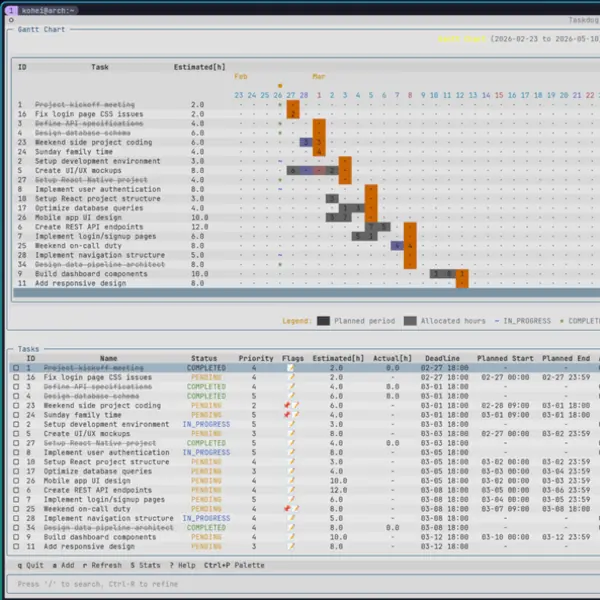This screenshot has height=600, width=600.
Task: Check the box for Setup development environment task
Action: 16,424
